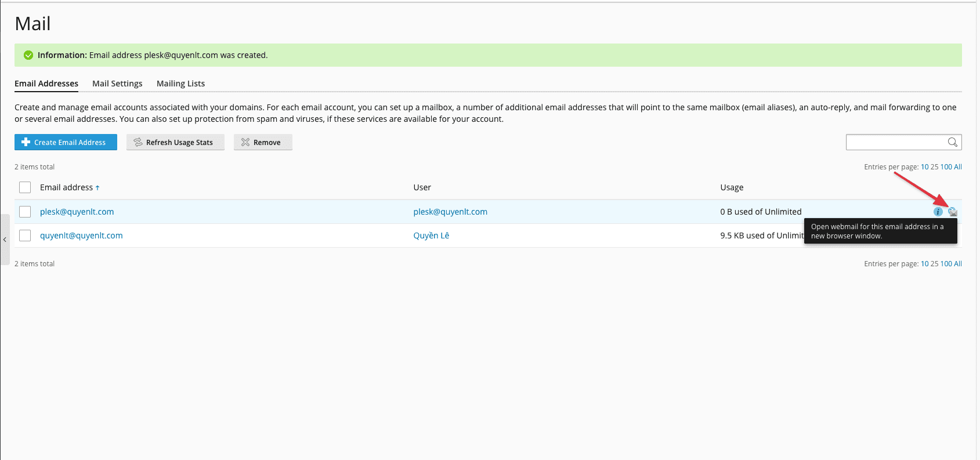The height and width of the screenshot is (460, 980).
Task: Click the Refresh Usage Stats button
Action: 175,142
